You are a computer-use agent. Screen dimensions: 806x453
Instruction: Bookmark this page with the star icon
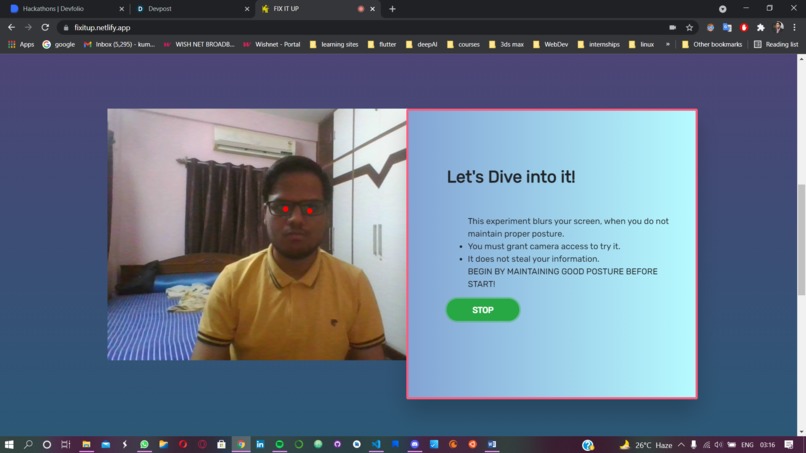pos(689,27)
